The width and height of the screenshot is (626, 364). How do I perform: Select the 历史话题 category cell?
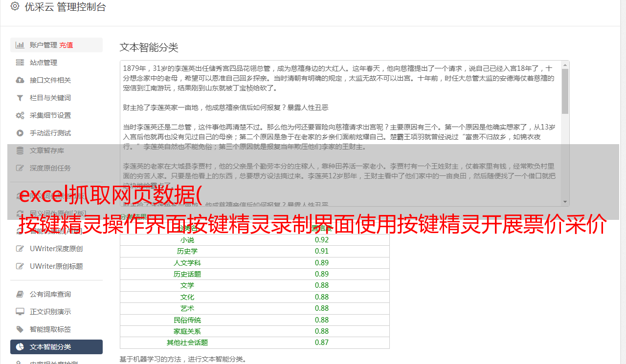pos(187,274)
